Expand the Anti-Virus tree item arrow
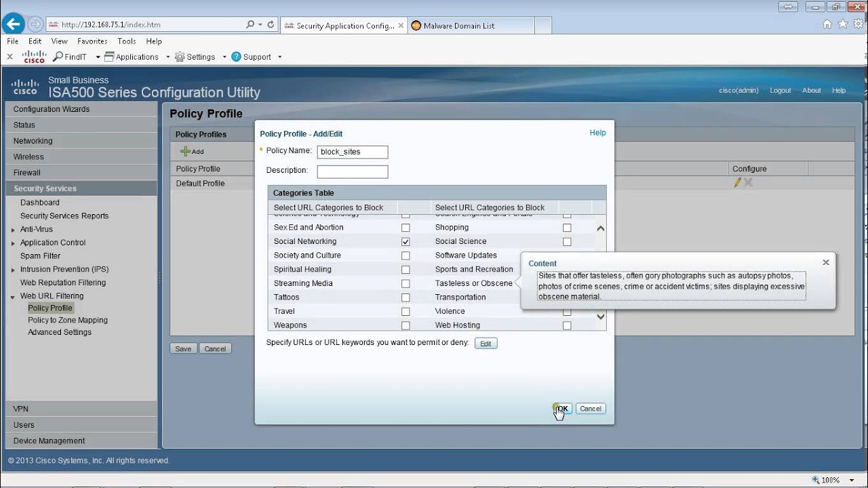Image resolution: width=868 pixels, height=488 pixels. [x=13, y=230]
